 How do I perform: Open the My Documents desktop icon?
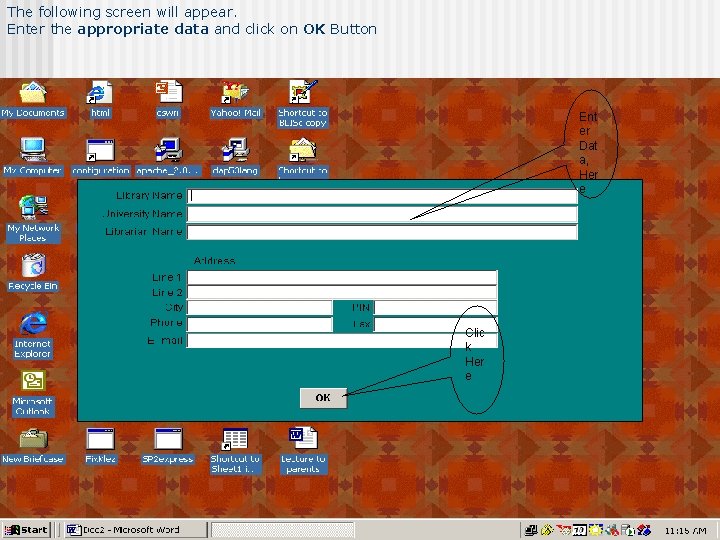coord(33,100)
